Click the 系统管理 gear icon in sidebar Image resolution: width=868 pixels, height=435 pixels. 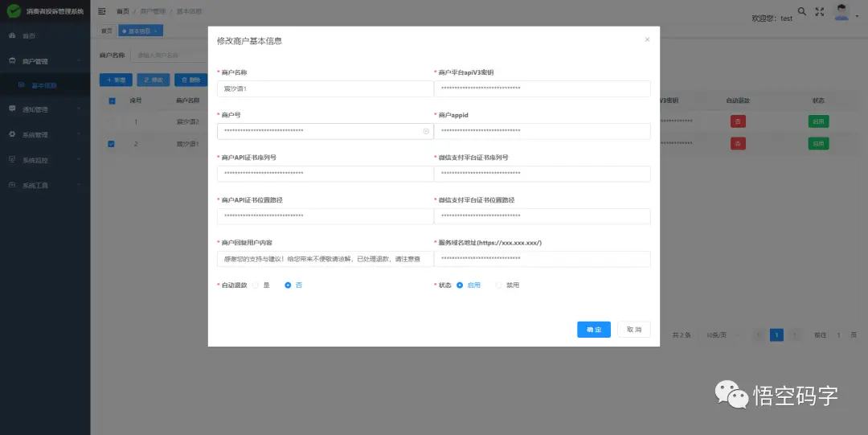pos(12,134)
